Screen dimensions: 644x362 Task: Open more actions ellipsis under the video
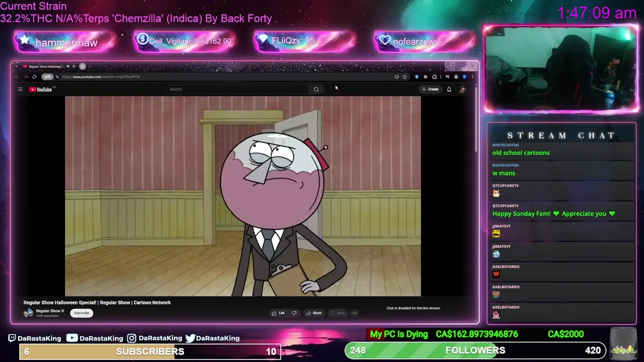pyautogui.click(x=355, y=313)
